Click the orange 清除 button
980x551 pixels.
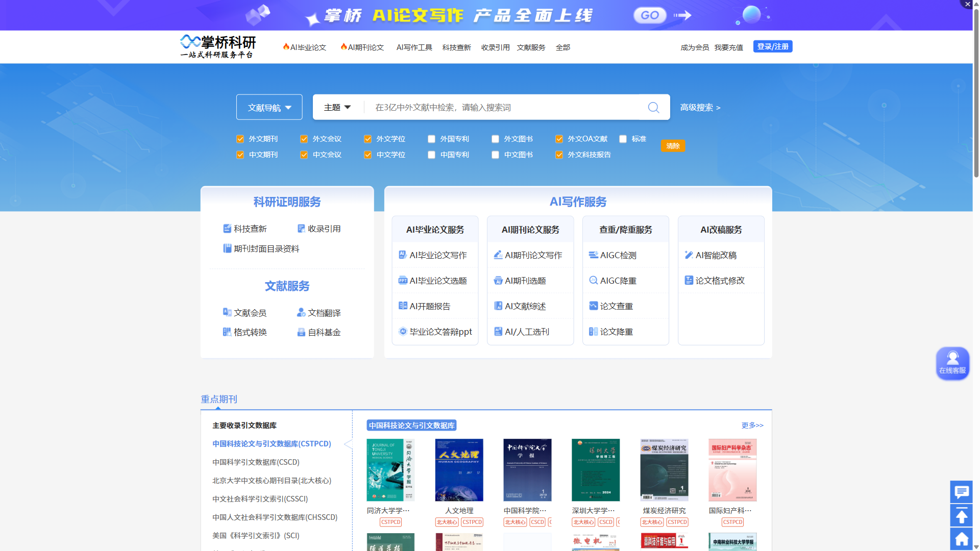[x=673, y=146]
